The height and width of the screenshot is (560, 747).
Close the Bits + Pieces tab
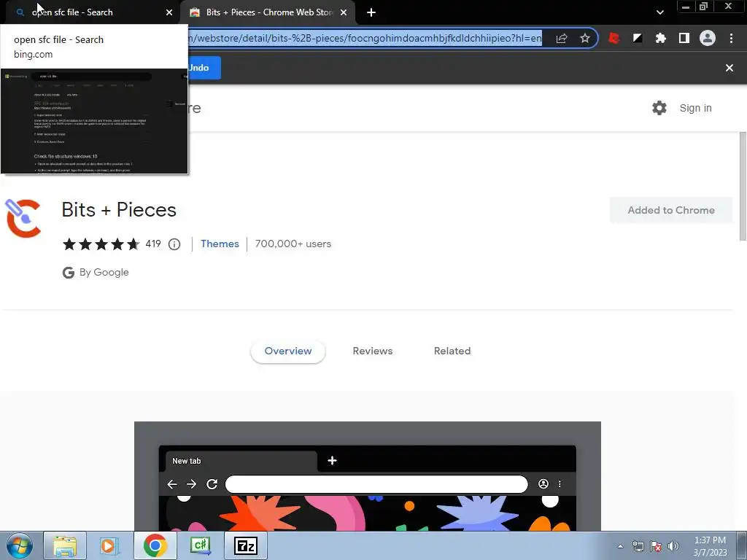pyautogui.click(x=344, y=12)
